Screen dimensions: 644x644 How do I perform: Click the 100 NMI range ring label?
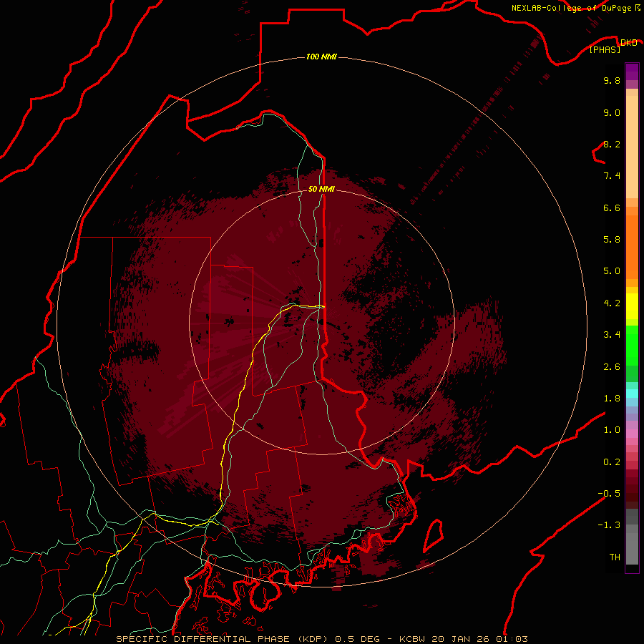tap(321, 57)
